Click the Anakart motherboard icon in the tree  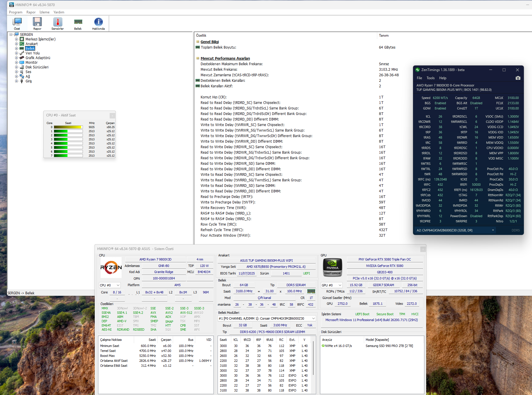pyautogui.click(x=22, y=44)
